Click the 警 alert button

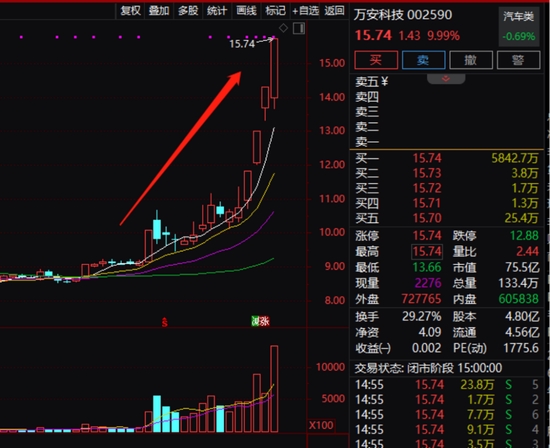tap(518, 60)
